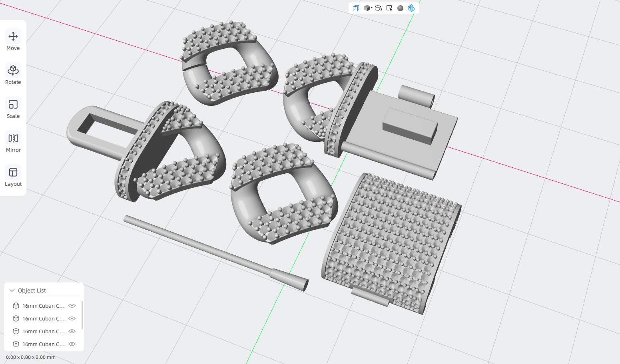Click the pin rod model in viewport
Image resolution: width=620 pixels, height=364 pixels.
[216, 253]
